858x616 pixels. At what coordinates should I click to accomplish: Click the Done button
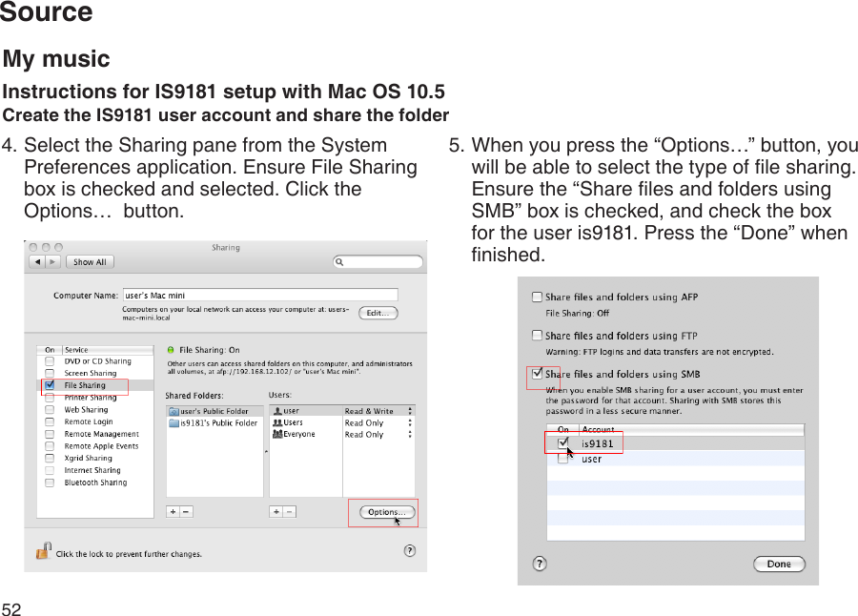[779, 564]
